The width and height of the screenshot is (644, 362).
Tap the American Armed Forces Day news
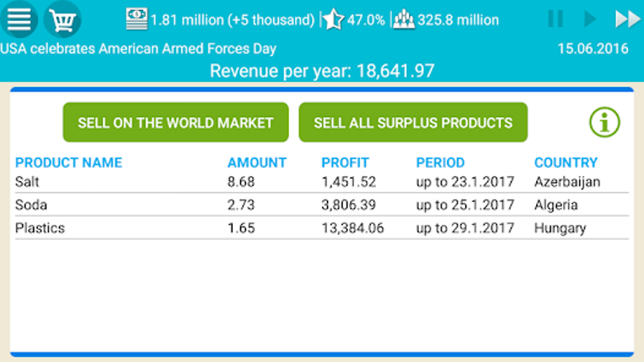point(138,49)
